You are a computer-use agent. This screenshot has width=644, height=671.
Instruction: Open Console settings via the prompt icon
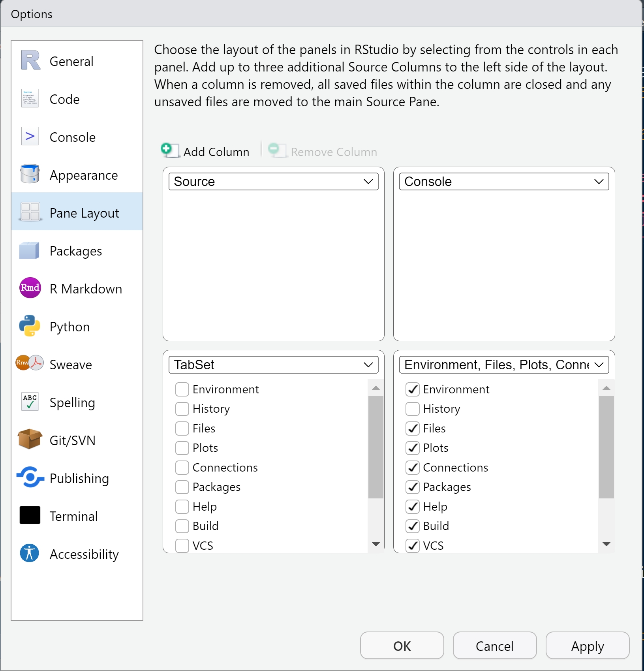pyautogui.click(x=30, y=137)
